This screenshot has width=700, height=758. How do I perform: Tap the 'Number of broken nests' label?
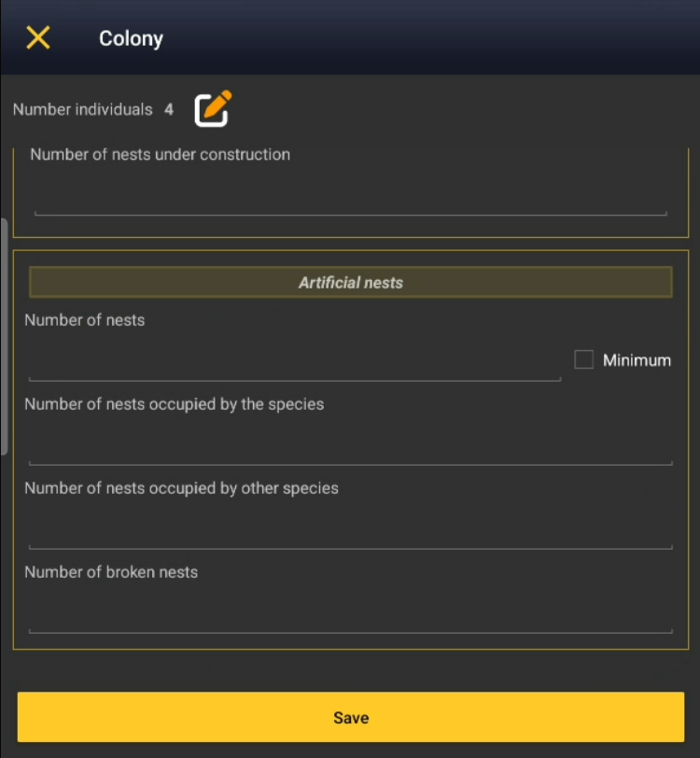tap(111, 572)
